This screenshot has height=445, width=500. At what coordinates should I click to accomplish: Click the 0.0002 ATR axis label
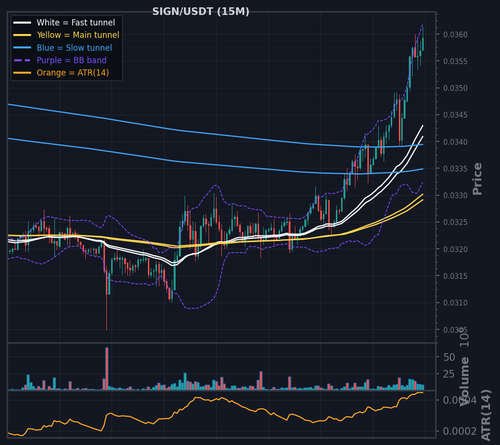tap(460, 431)
